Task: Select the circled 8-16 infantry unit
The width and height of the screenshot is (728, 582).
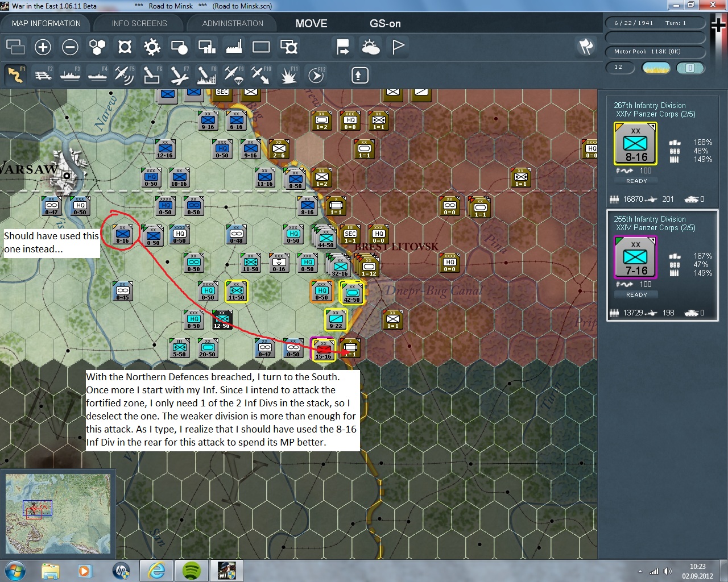Action: (x=123, y=234)
